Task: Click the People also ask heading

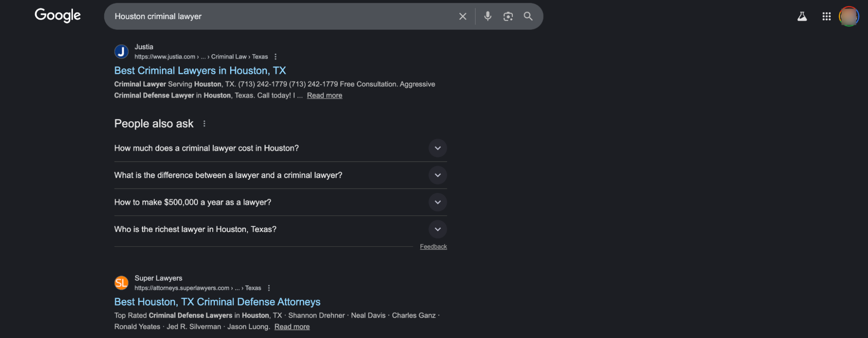Action: point(154,124)
